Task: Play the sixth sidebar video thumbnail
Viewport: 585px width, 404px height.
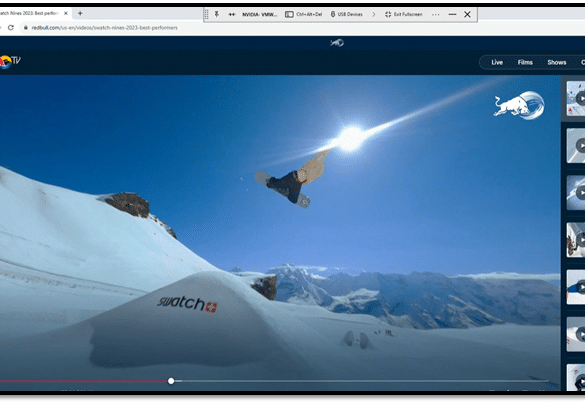Action: (576, 334)
